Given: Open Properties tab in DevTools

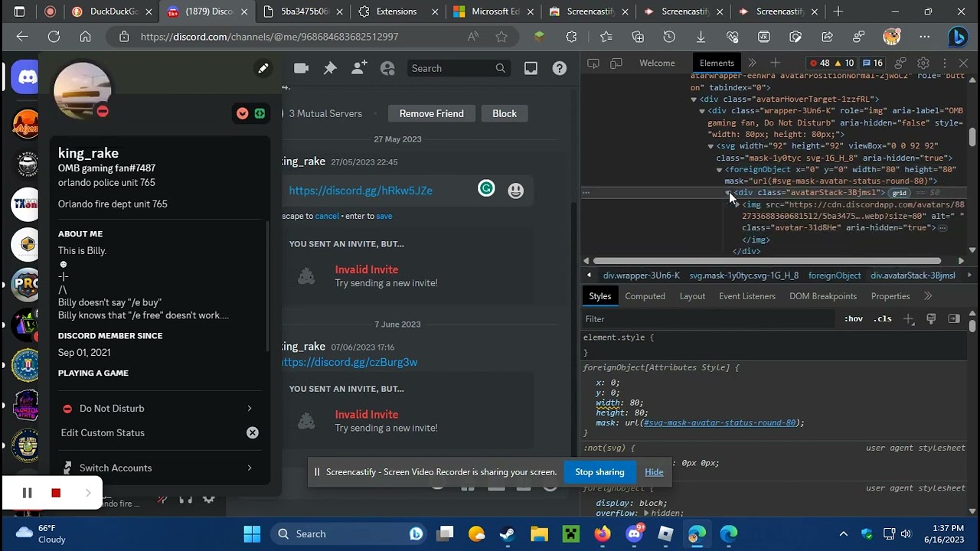Looking at the screenshot, I should pos(890,296).
